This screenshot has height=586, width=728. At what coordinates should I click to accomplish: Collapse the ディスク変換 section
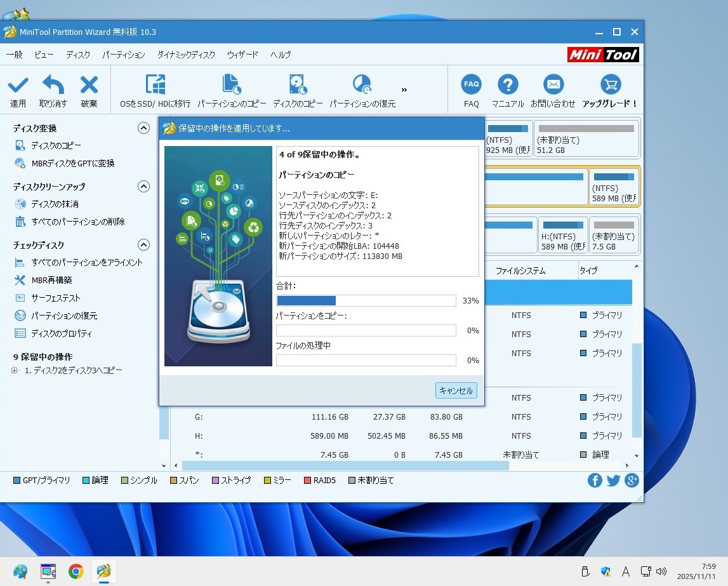[x=143, y=128]
